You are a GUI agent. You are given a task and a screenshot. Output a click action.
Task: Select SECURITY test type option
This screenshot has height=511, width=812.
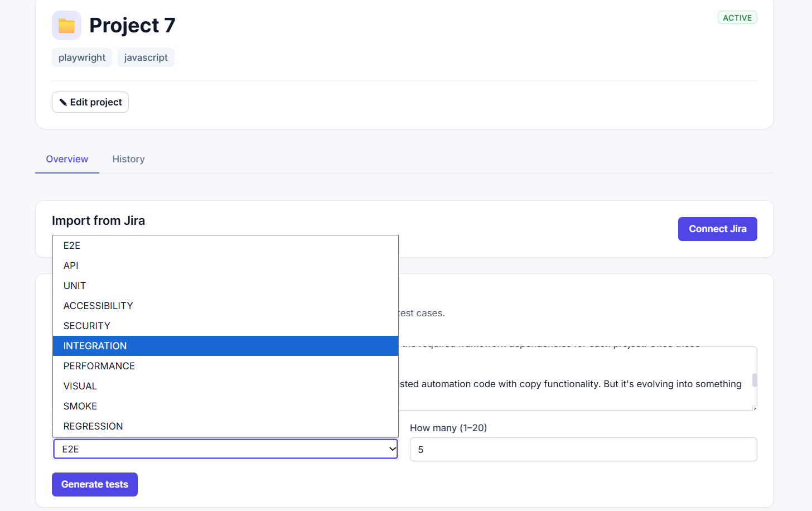coord(225,326)
